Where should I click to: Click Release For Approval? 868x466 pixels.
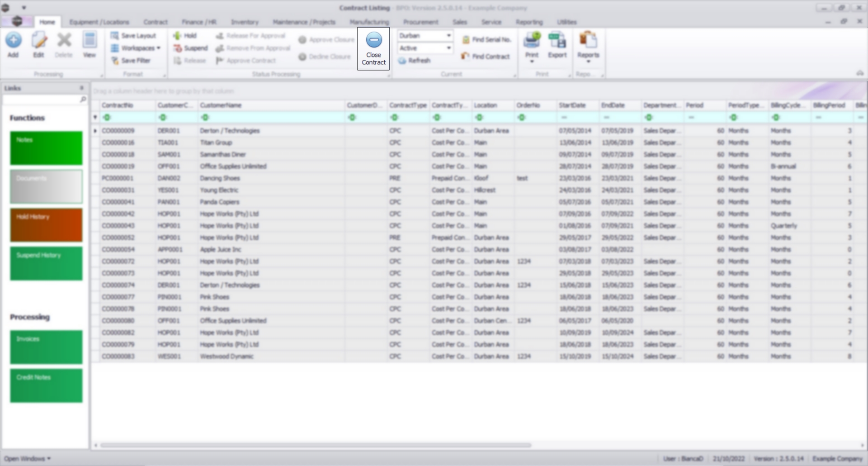point(250,35)
